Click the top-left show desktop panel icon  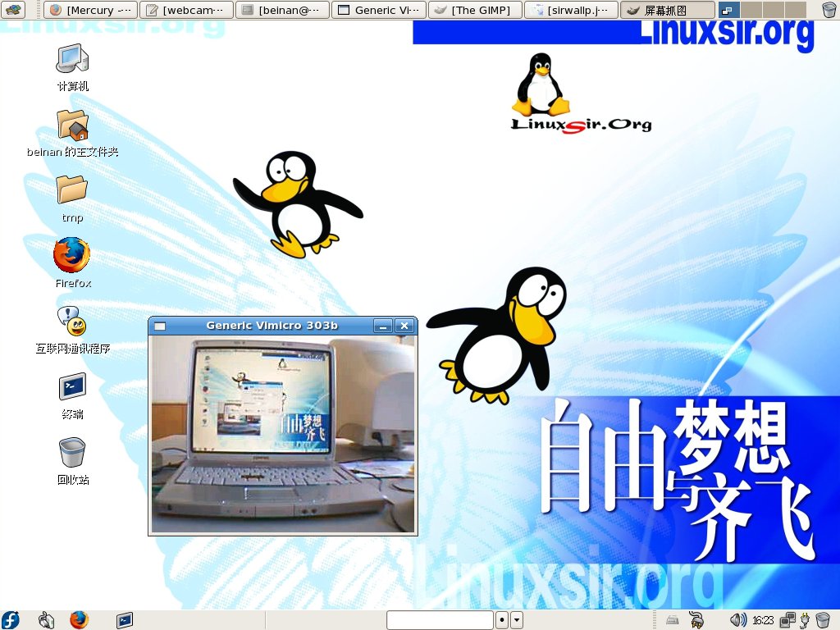coord(13,10)
